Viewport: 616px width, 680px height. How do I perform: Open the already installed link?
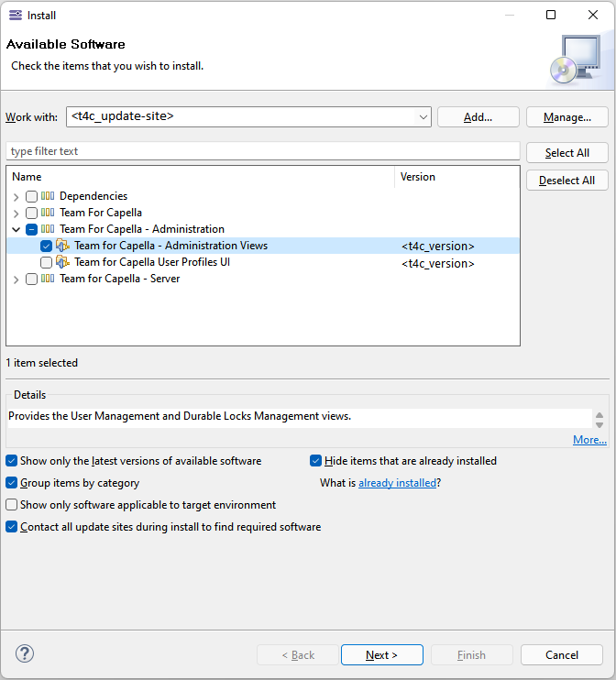397,483
